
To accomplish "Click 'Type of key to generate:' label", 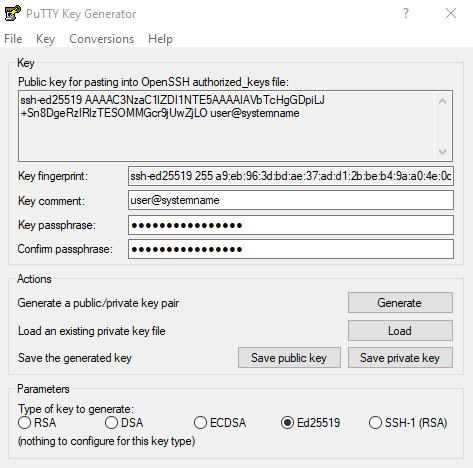I will point(76,409).
